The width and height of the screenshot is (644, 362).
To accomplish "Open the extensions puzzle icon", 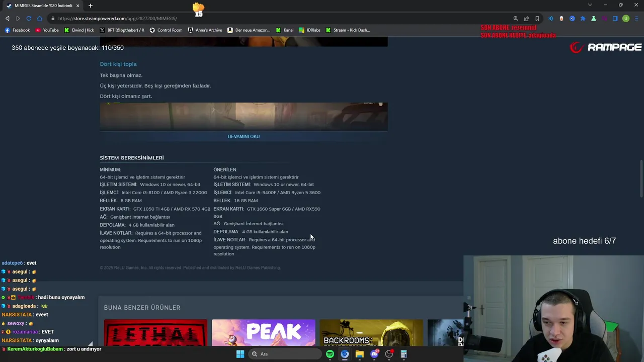I will tap(583, 19).
